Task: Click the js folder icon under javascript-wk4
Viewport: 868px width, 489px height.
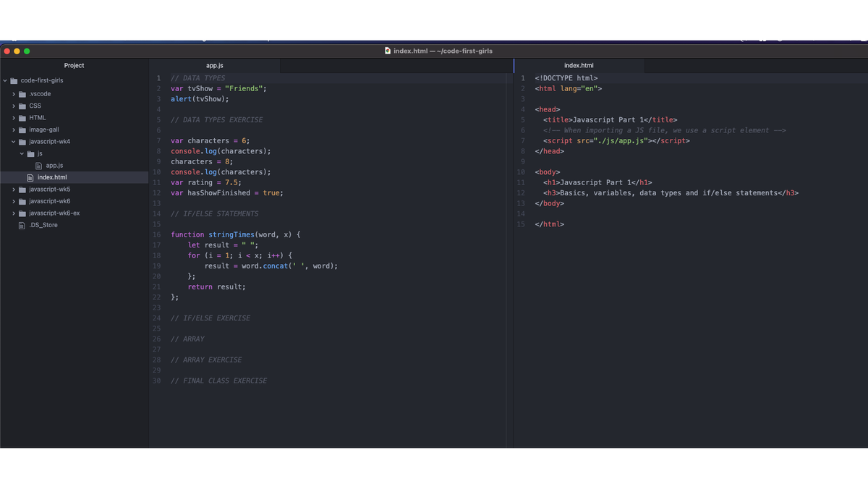Action: point(30,153)
